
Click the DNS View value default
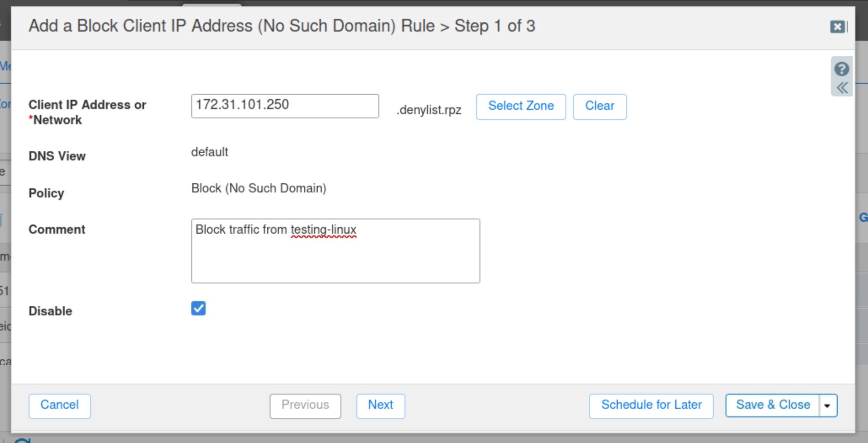(x=209, y=152)
